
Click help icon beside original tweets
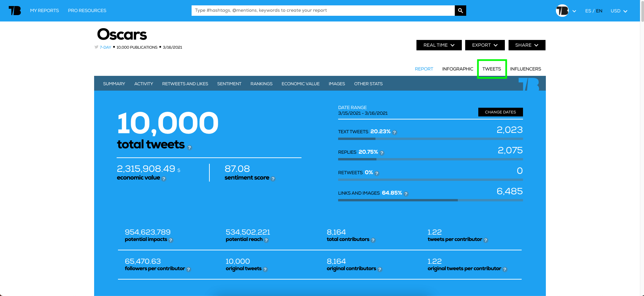click(x=265, y=269)
